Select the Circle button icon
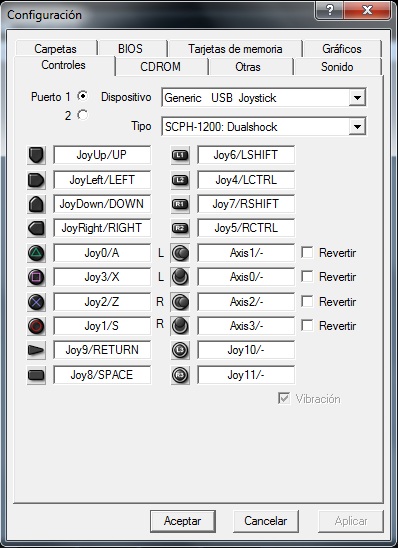The width and height of the screenshot is (398, 548). click(36, 326)
